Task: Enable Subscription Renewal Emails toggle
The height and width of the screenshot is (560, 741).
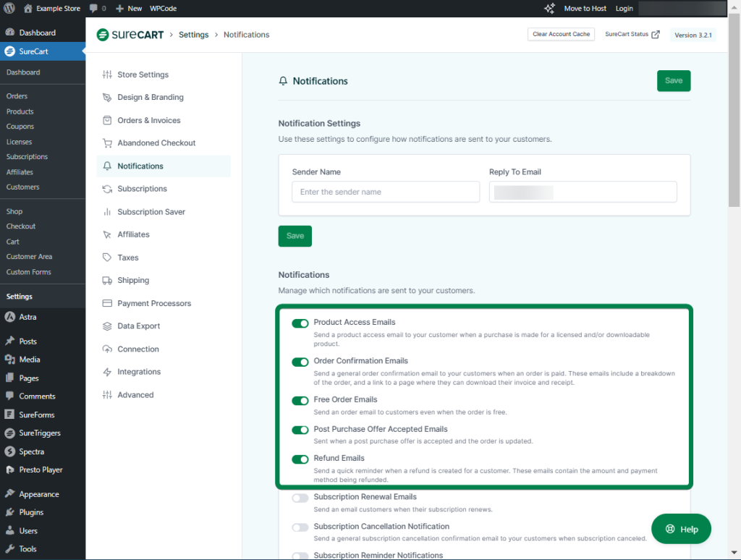Action: click(x=300, y=498)
